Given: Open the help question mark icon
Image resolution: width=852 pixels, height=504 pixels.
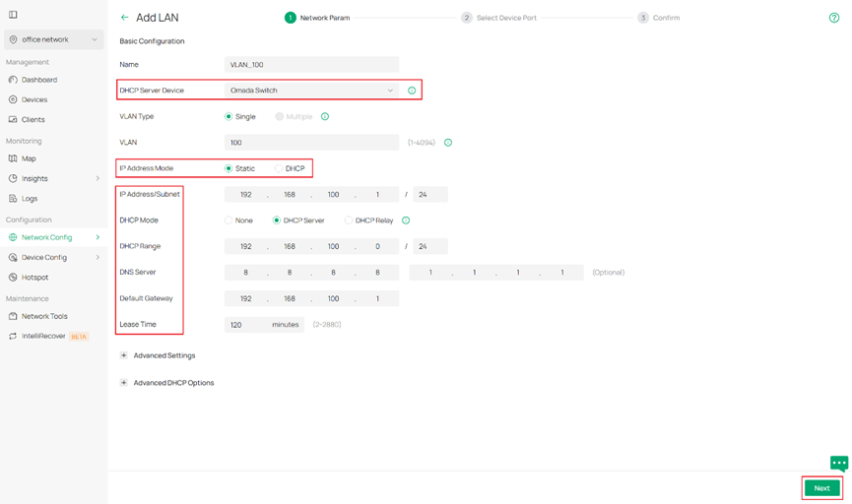Looking at the screenshot, I should (834, 18).
